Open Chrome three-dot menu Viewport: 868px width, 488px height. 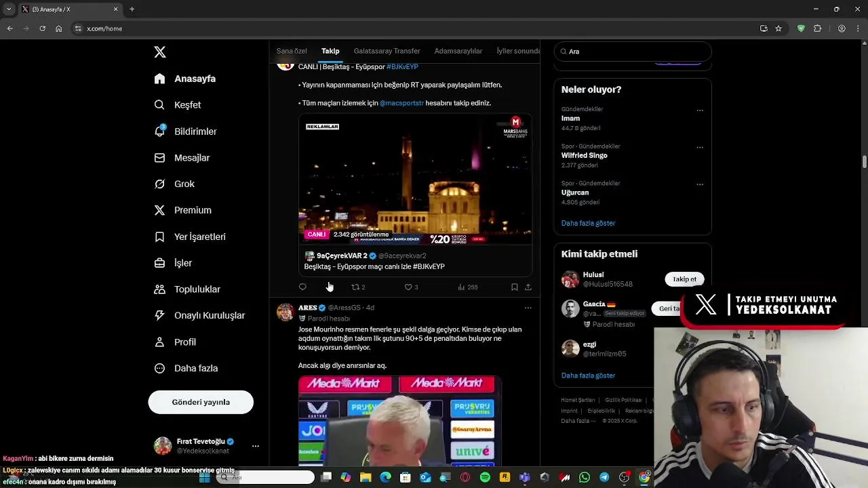click(x=858, y=28)
